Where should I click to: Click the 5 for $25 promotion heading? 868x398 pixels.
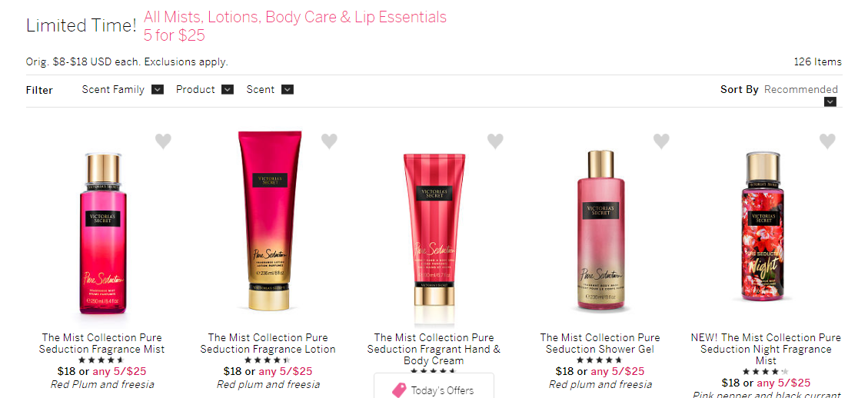pos(175,35)
